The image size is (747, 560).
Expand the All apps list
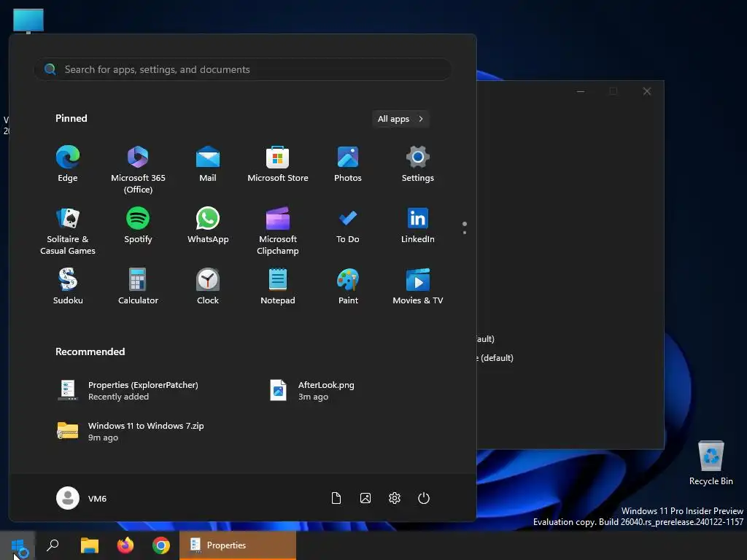click(400, 119)
